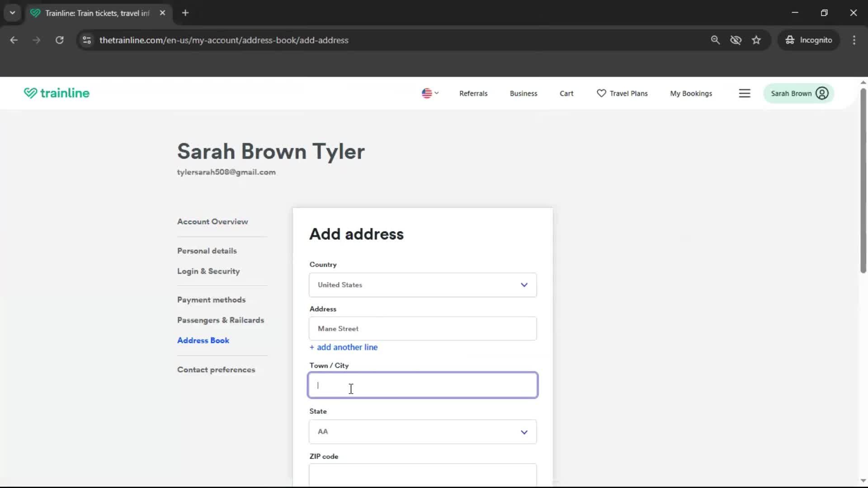The image size is (868, 488).
Task: Click add another line link
Action: 344,347
